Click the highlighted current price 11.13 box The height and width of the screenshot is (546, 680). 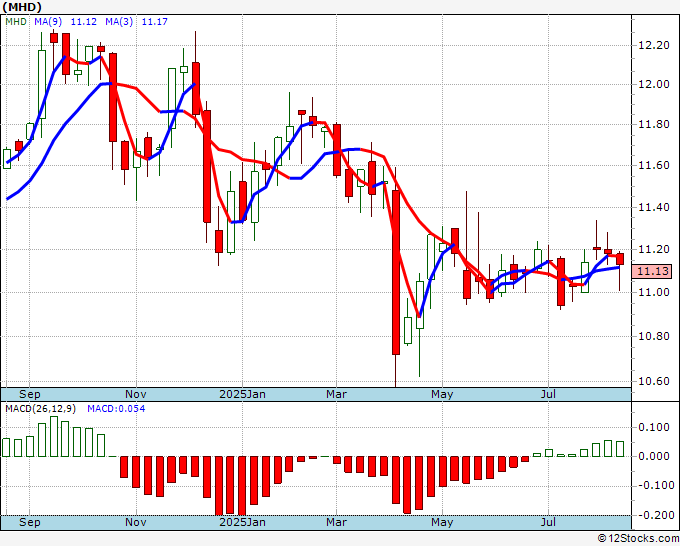pos(652,271)
